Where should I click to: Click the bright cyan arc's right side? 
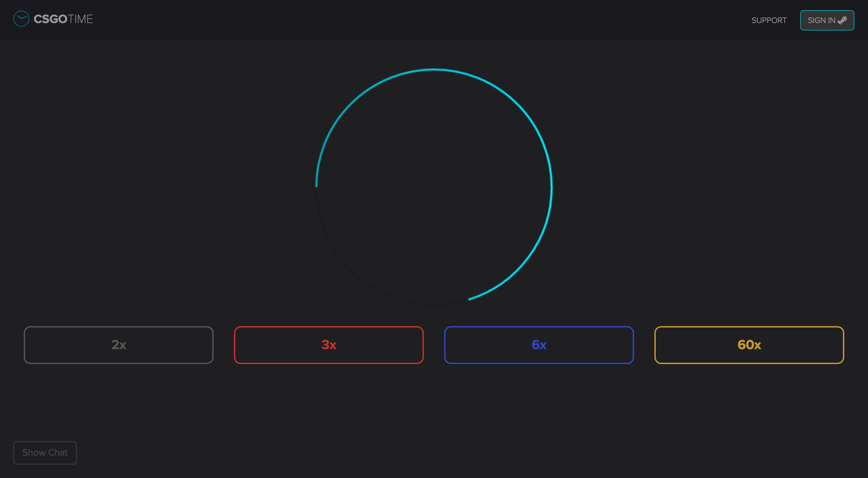[552, 187]
